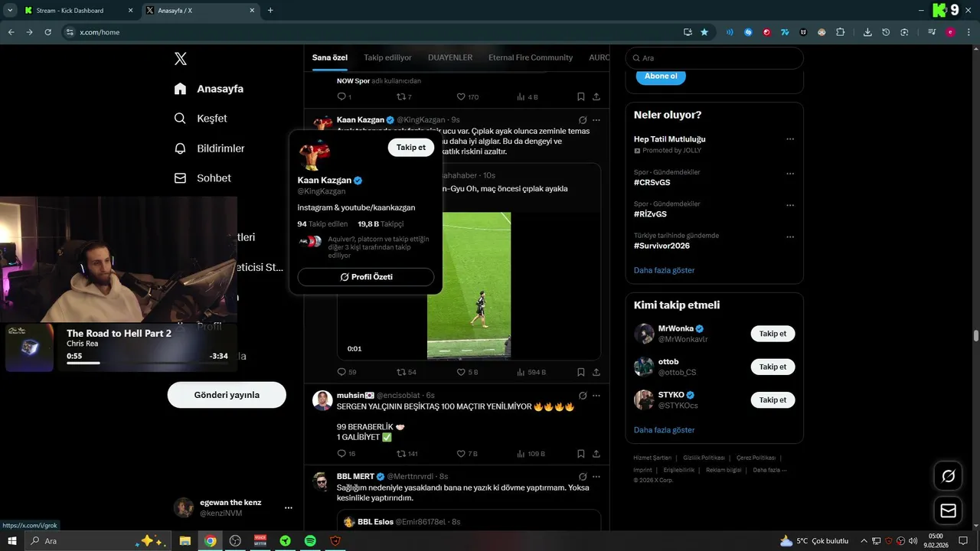Repost muhsin post (141)
The image size is (980, 551).
tap(407, 454)
